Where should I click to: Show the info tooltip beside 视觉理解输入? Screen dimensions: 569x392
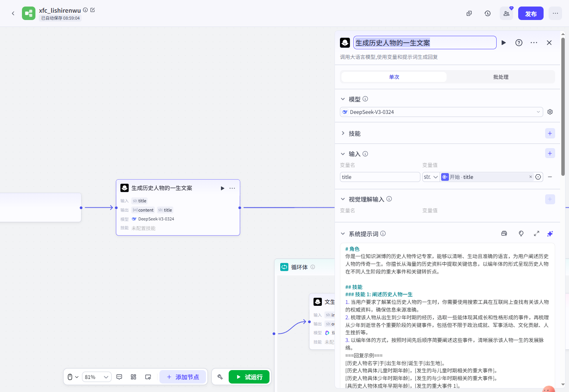click(389, 199)
